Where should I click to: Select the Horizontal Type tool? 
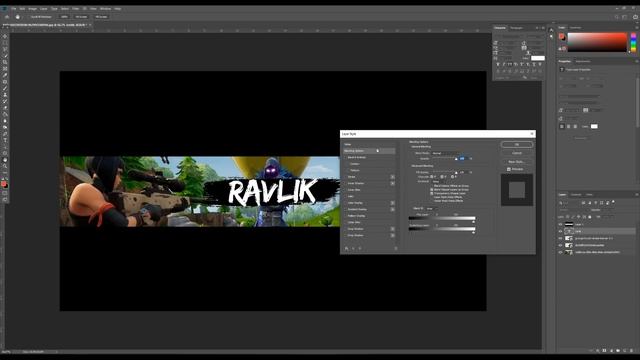click(5, 140)
